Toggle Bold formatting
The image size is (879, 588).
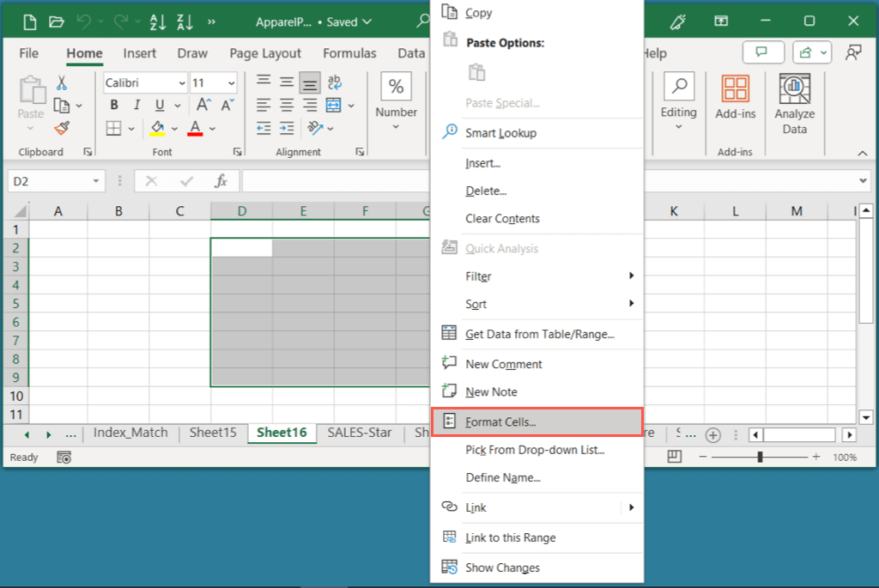(113, 106)
